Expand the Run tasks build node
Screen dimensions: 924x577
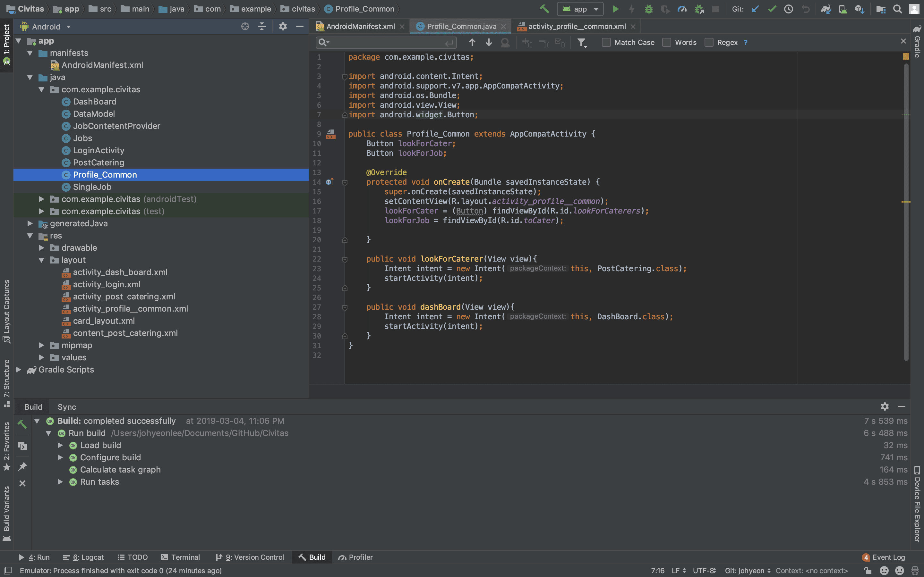click(x=60, y=481)
